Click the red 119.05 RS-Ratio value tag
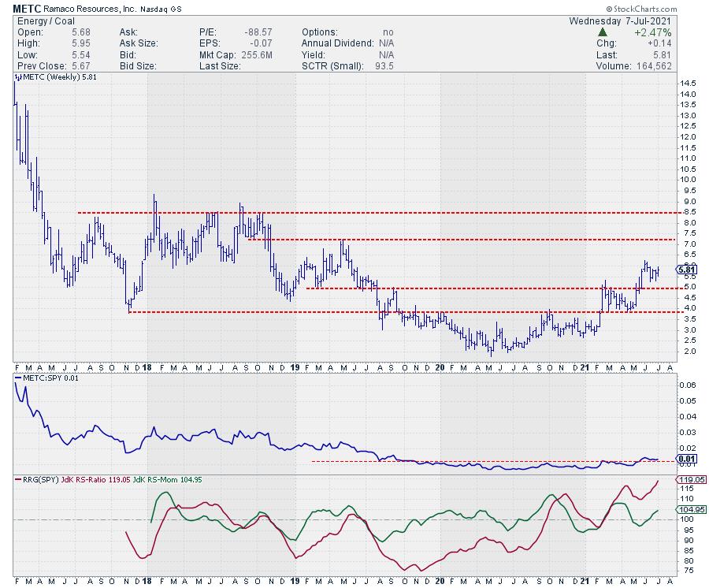Image resolution: width=709 pixels, height=588 pixels. pos(688,479)
